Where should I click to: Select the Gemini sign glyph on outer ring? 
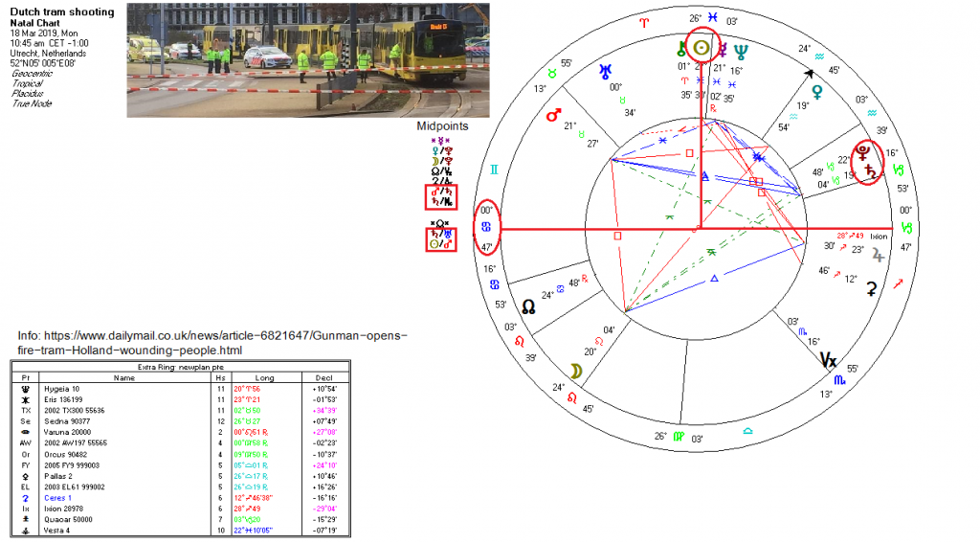click(495, 169)
